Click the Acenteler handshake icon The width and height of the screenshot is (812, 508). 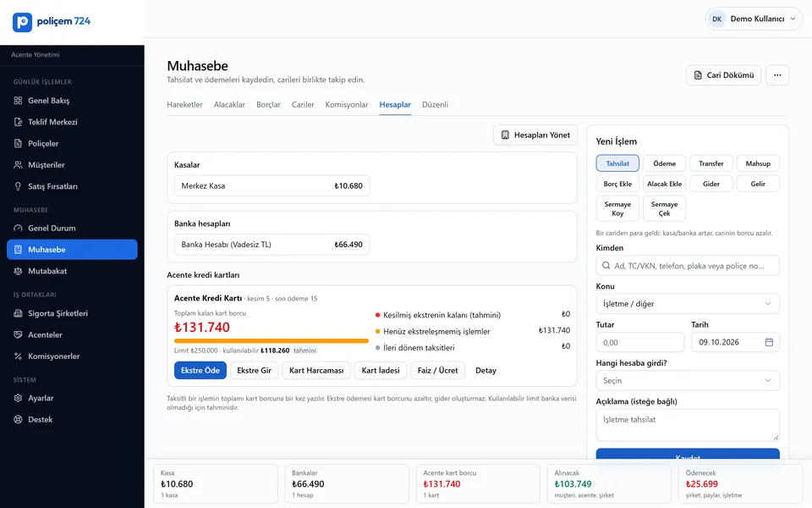18,335
